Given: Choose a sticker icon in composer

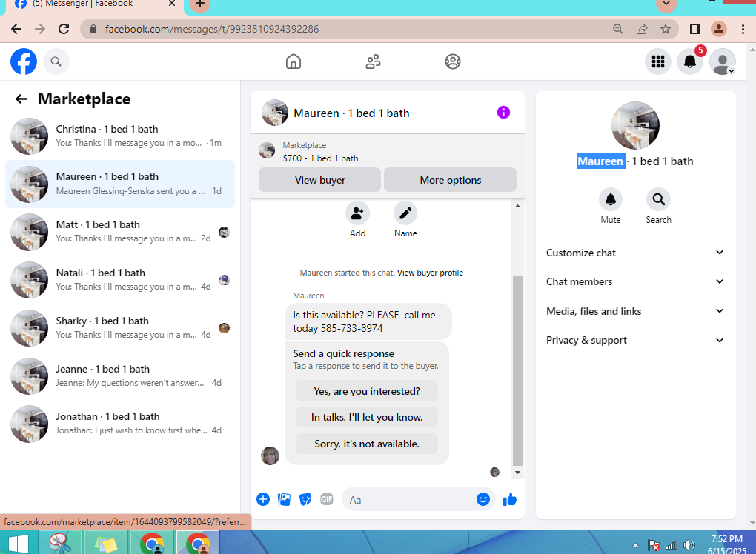Looking at the screenshot, I should 305,500.
